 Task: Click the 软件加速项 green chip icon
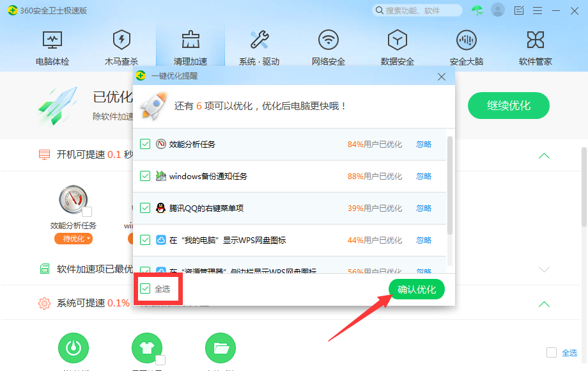point(45,269)
